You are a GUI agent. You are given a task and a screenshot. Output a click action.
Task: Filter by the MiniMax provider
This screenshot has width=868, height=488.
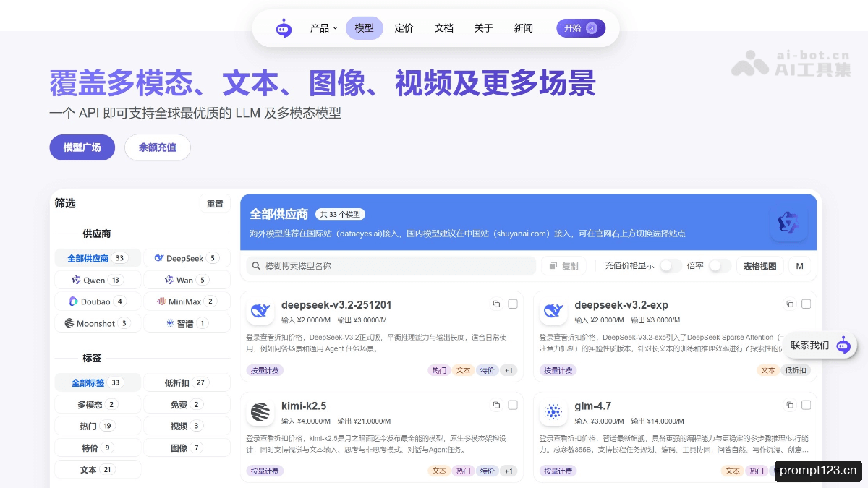click(x=187, y=301)
